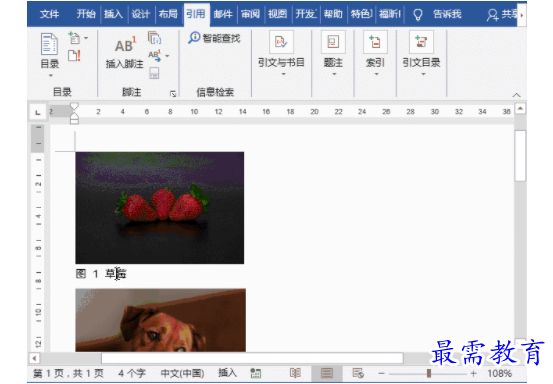Expand the 目录 dropdown arrow
553x384 pixels.
click(50, 75)
